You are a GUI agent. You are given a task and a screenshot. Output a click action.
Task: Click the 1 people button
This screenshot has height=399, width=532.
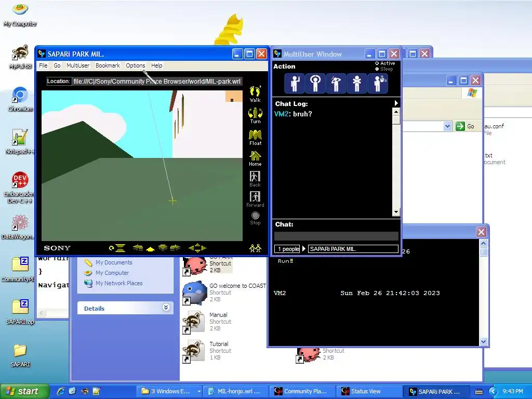coord(287,249)
